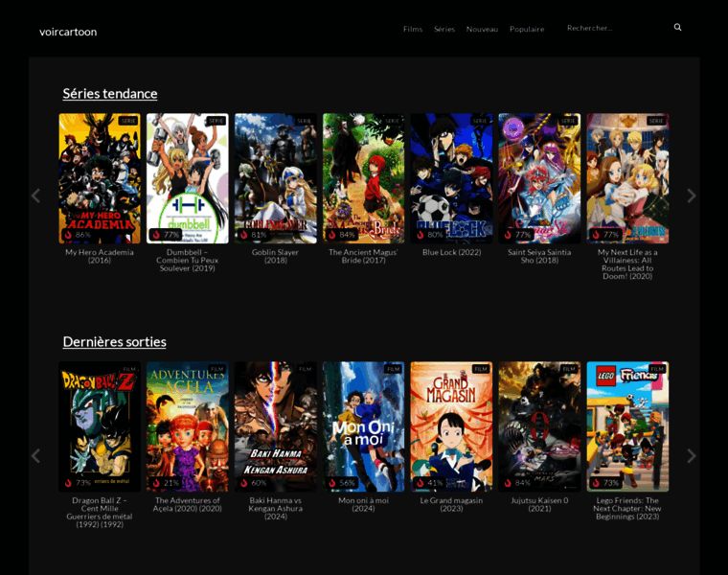The height and width of the screenshot is (575, 728).
Task: Click the right arrow of Dernières sorties carousel
Action: [x=692, y=455]
